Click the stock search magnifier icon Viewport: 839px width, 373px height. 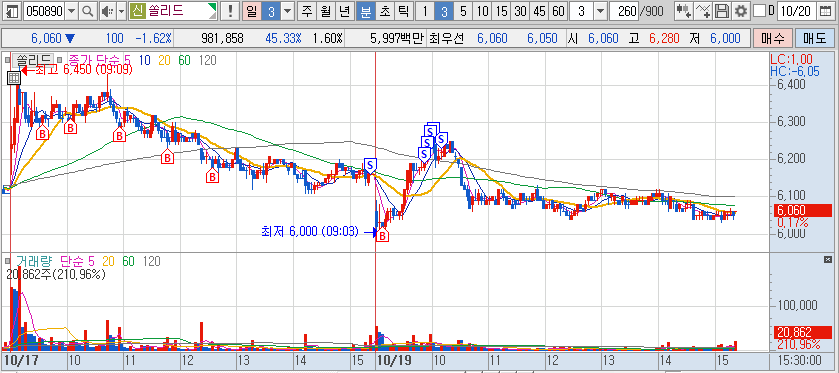point(88,11)
